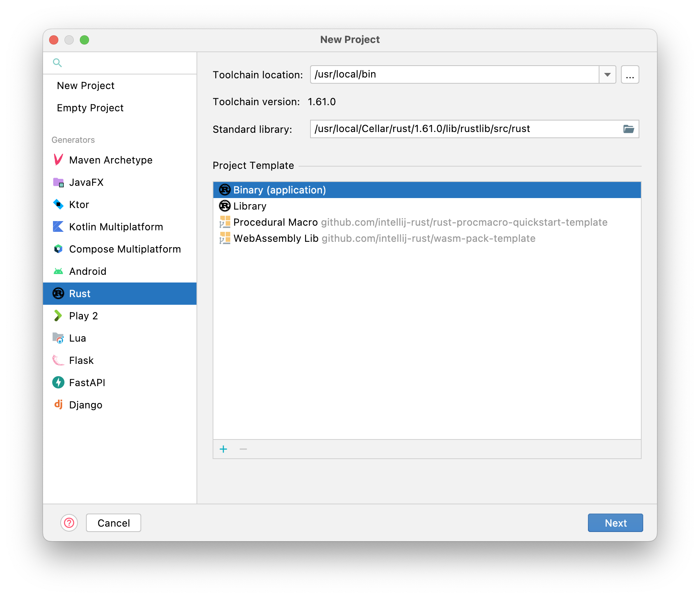Select the WebAssembly Lib template
Screen dimensions: 700x598
tap(276, 238)
